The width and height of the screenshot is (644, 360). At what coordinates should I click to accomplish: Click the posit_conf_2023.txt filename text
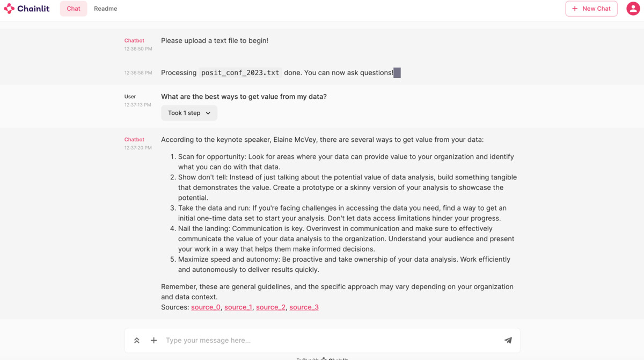(240, 72)
